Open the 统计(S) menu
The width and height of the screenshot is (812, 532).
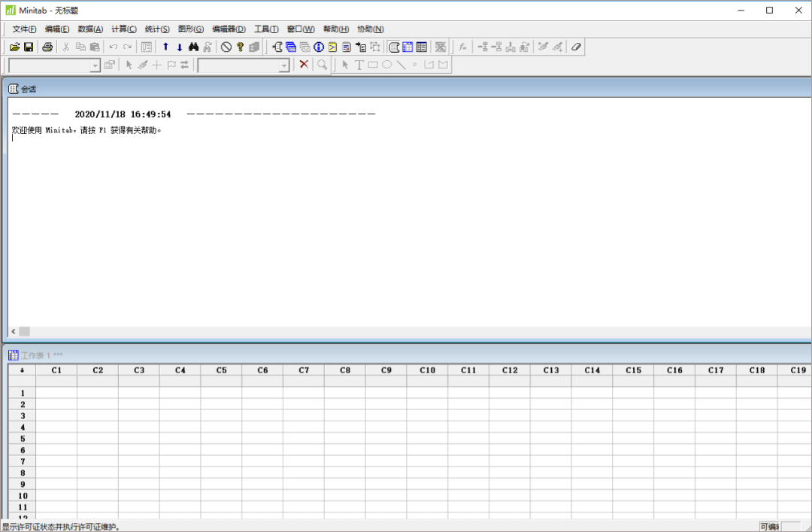pyautogui.click(x=157, y=29)
